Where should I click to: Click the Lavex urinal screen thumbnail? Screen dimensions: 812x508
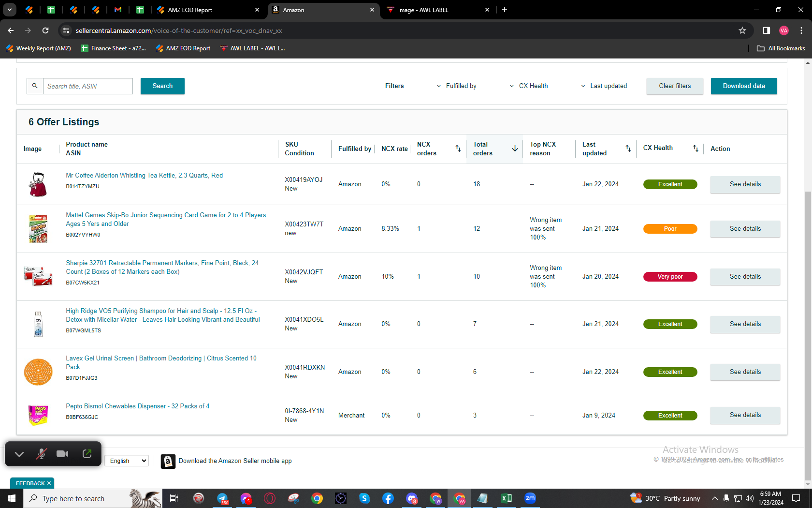point(38,372)
